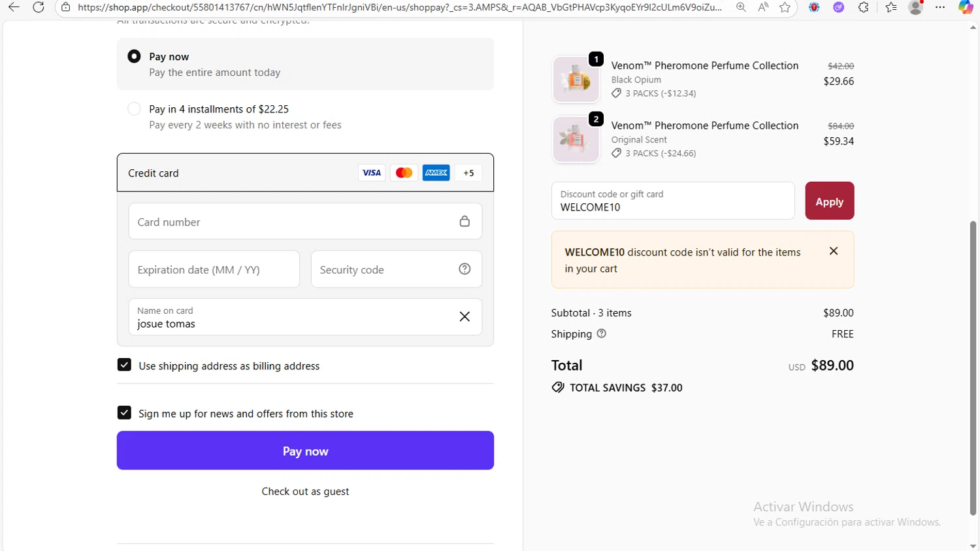Image resolution: width=980 pixels, height=551 pixels.
Task: Open the red and blue shield extension icon
Action: click(814, 7)
